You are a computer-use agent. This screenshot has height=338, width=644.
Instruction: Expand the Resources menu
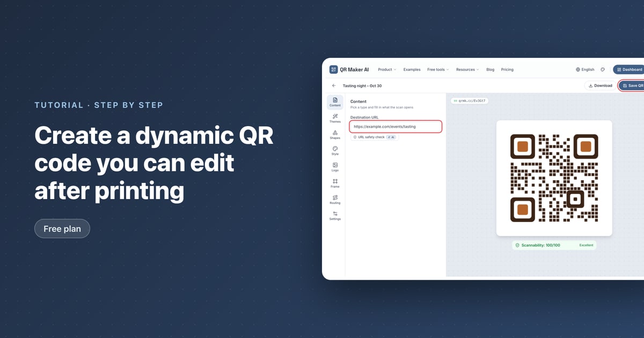467,69
